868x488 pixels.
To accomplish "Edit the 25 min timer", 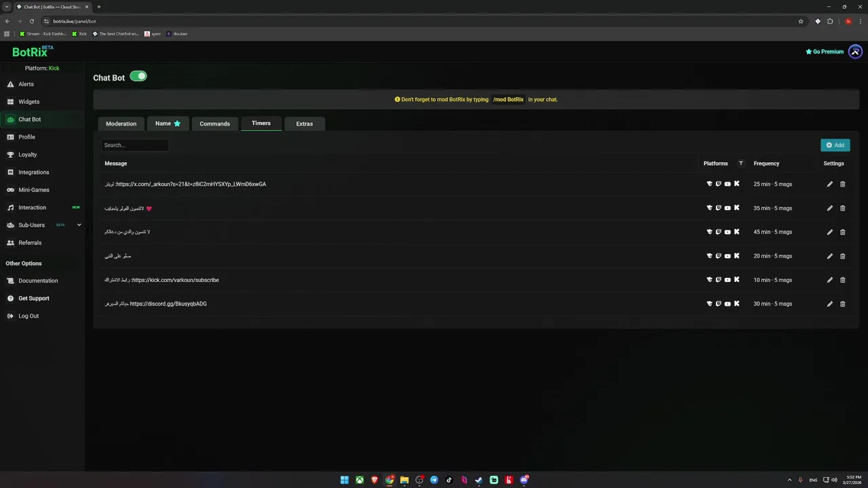I will pyautogui.click(x=829, y=184).
